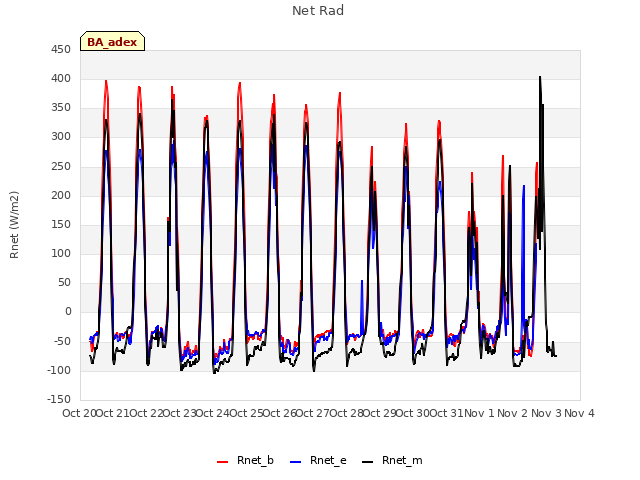Click the -100 y-axis tick label
Screen dimensions: 640x480
pyautogui.click(x=59, y=370)
